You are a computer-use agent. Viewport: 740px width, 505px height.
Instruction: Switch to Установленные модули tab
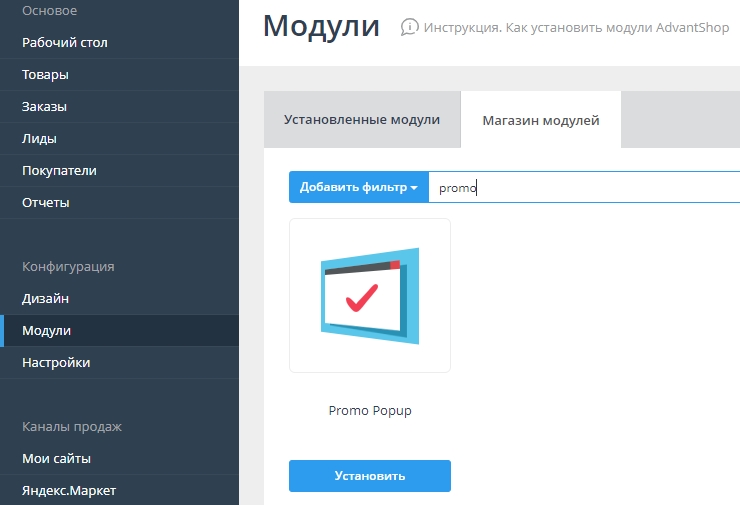[x=362, y=120]
